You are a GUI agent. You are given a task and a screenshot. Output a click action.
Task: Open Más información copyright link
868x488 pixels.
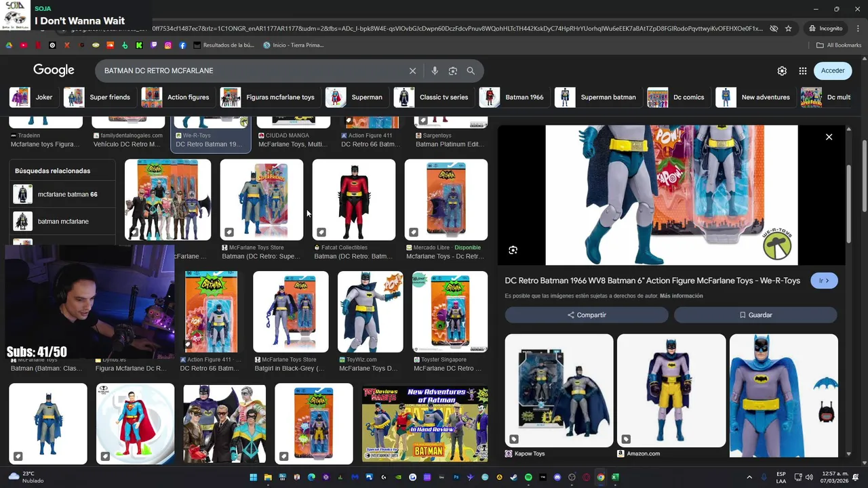click(x=682, y=296)
